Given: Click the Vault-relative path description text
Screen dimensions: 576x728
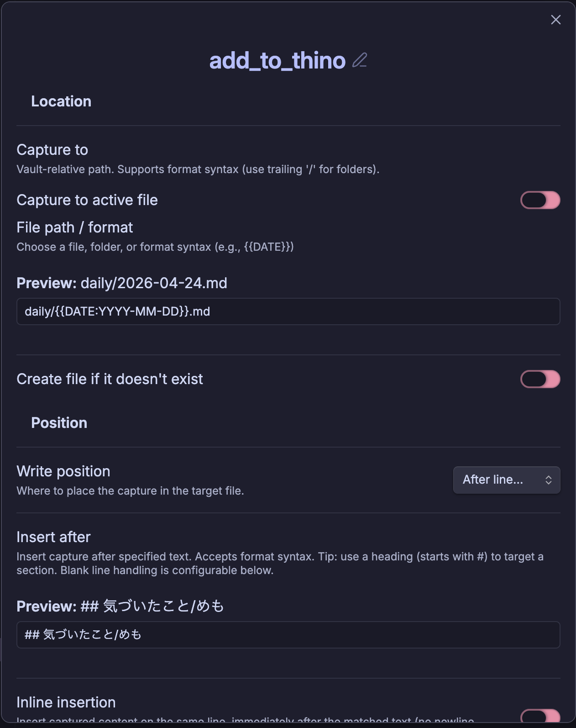Looking at the screenshot, I should (x=198, y=169).
